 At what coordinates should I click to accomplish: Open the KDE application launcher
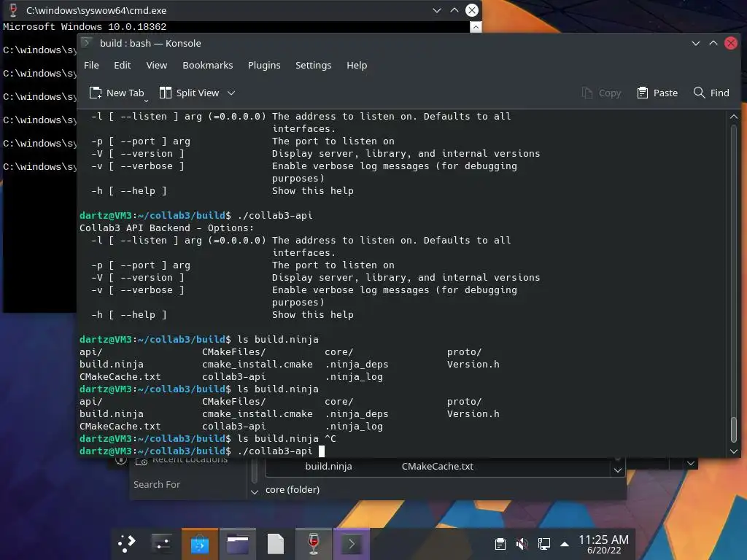click(x=127, y=543)
